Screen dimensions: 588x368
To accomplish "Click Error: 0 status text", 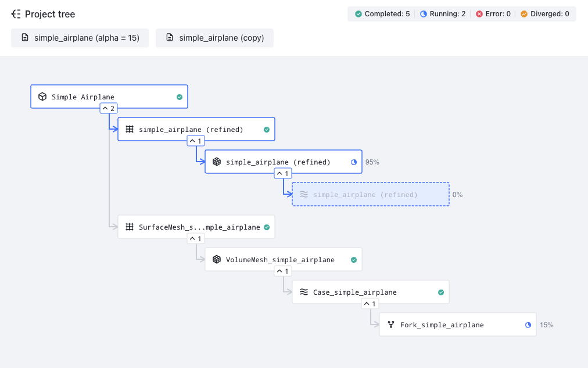I will click(x=498, y=14).
